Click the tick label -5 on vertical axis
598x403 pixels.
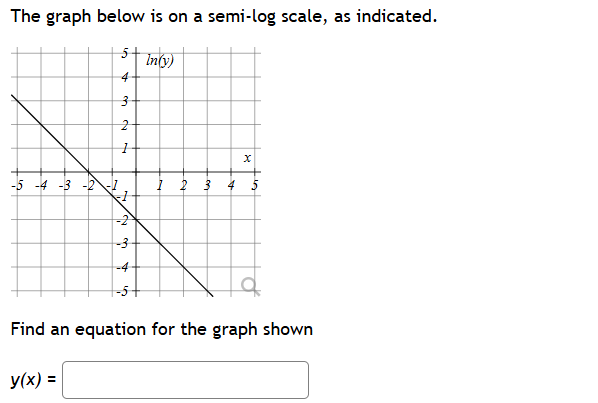tap(122, 292)
